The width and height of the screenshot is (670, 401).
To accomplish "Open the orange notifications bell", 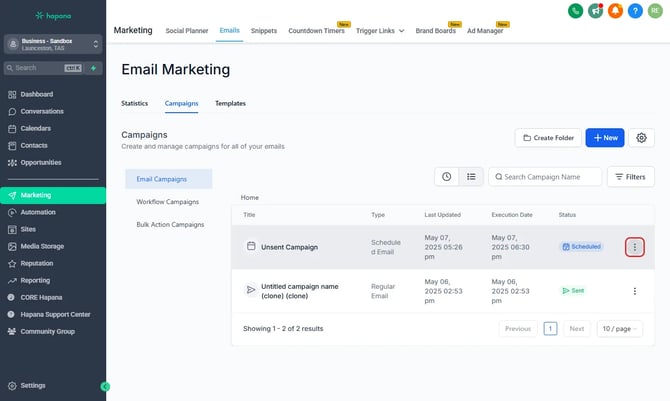I will [x=615, y=11].
